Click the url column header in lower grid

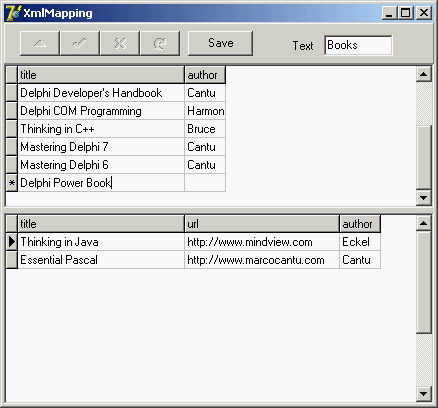click(262, 224)
